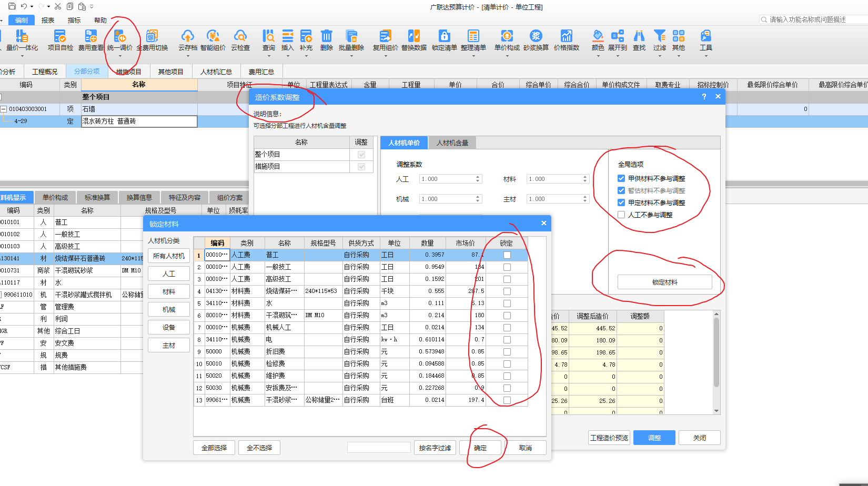Switch to 人材机含量 tab
This screenshot has width=868, height=486.
(x=452, y=143)
